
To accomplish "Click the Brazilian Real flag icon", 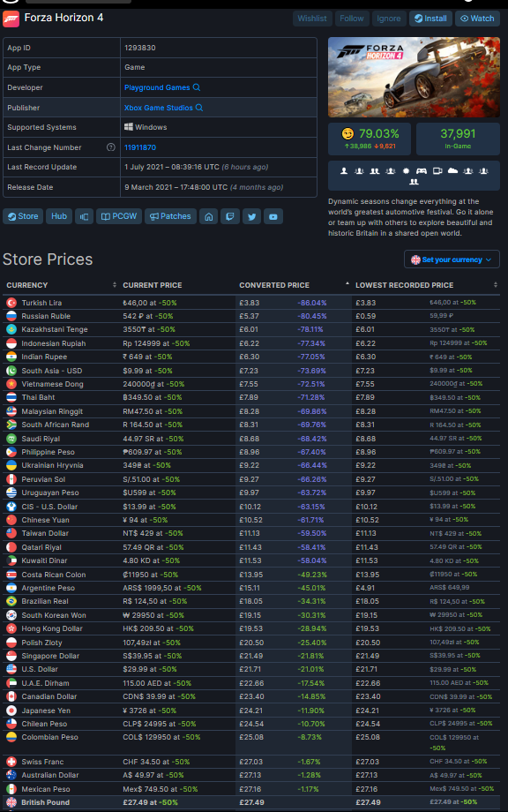I will [x=11, y=601].
